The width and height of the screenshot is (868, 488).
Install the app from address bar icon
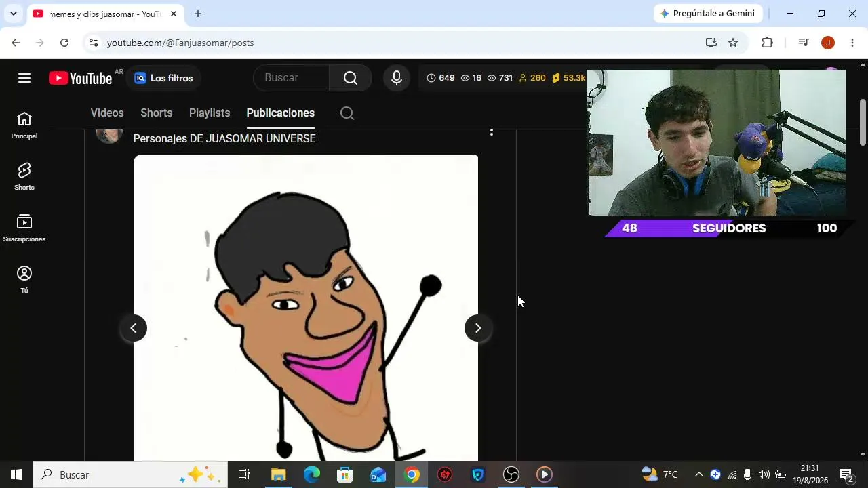(x=711, y=43)
